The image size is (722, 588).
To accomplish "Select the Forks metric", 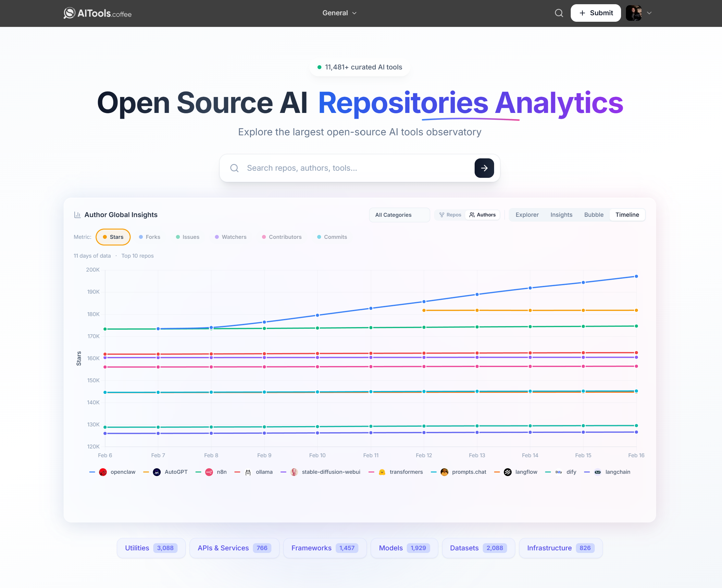I will point(149,237).
